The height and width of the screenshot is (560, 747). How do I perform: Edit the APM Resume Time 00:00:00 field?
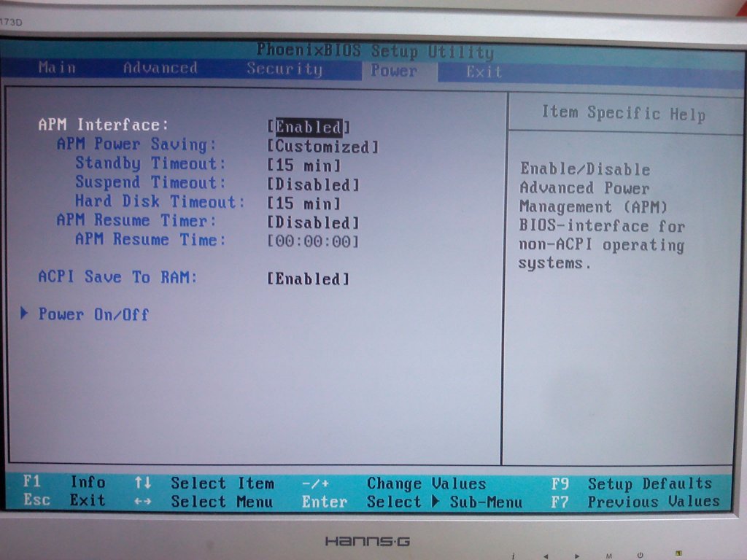click(313, 241)
